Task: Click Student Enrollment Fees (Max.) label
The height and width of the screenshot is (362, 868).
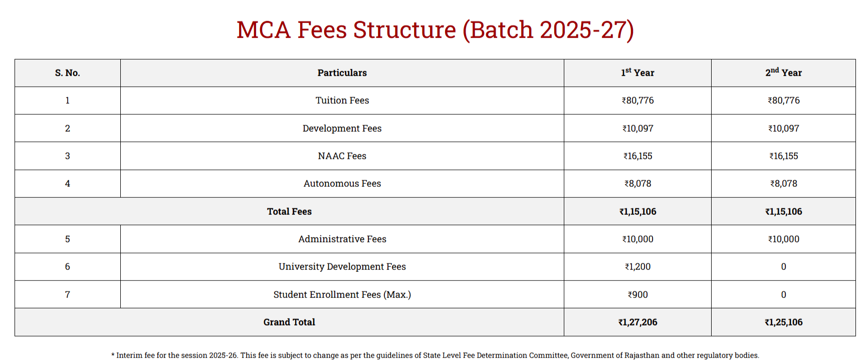Action: point(342,295)
